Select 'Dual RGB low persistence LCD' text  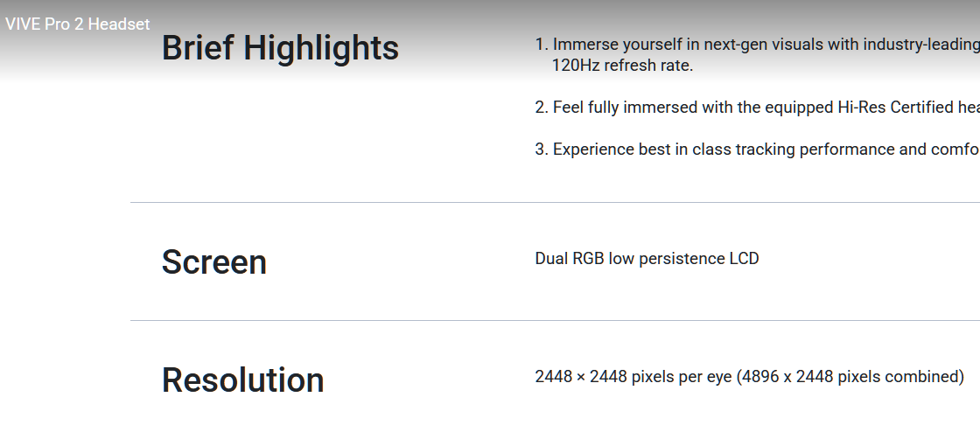point(647,259)
